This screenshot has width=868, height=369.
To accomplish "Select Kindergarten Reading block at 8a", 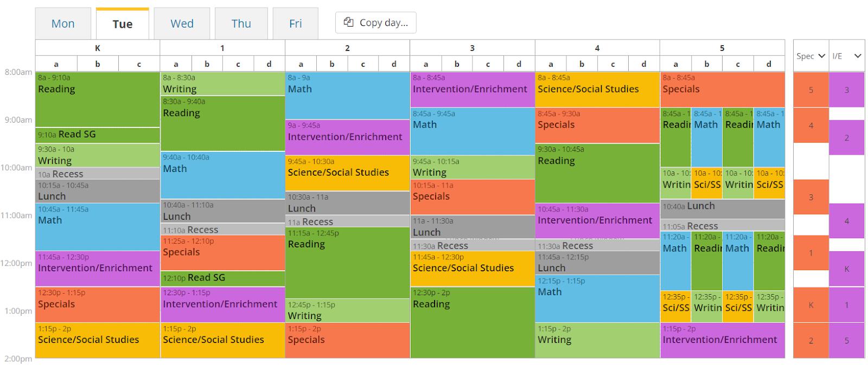I will click(98, 99).
